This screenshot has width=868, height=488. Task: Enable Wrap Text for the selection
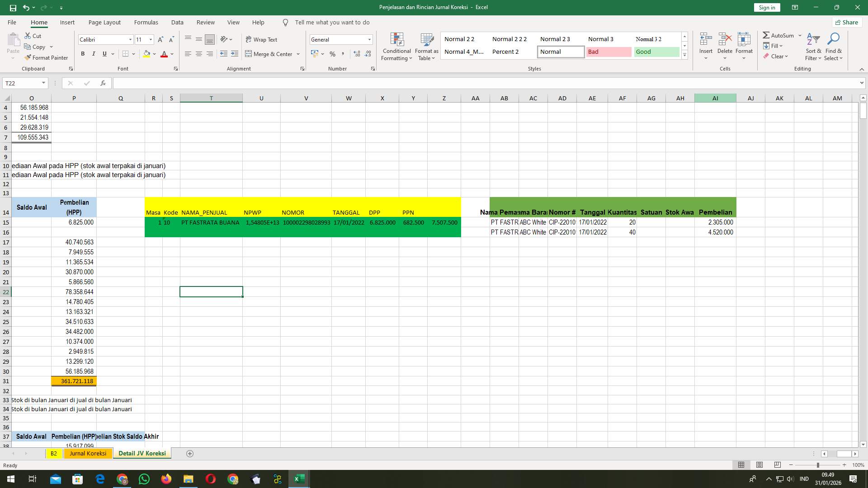262,40
